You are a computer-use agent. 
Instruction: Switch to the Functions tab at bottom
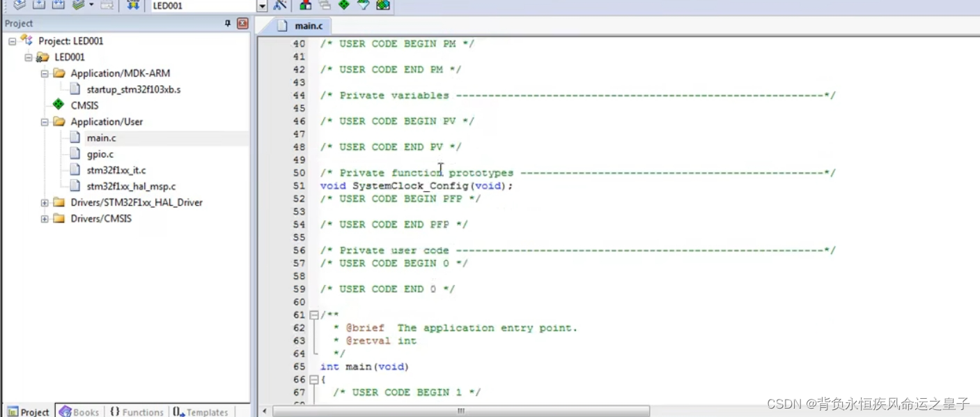tap(137, 411)
